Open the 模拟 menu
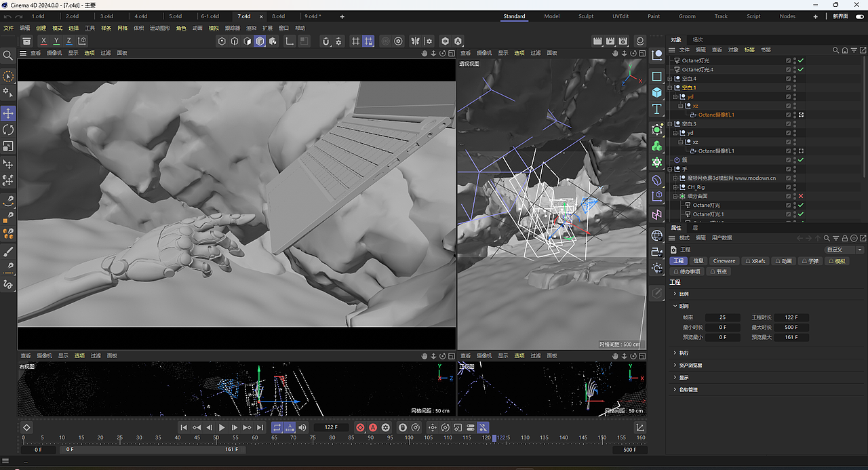 214,28
